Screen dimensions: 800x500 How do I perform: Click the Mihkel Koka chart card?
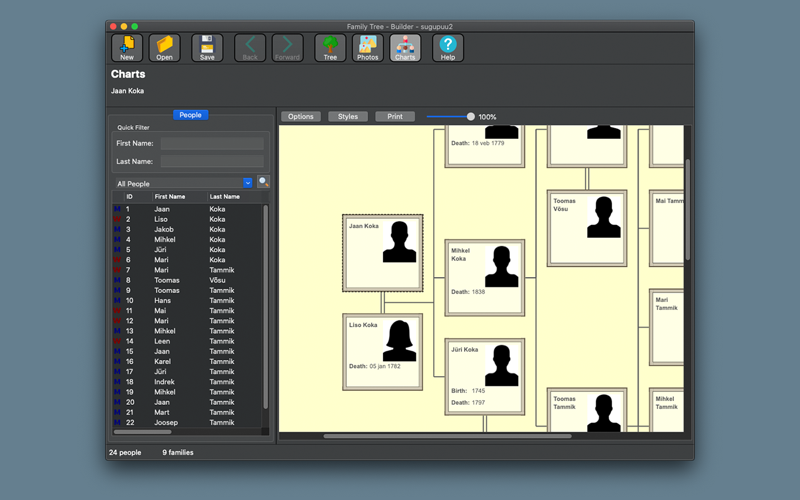tap(485, 278)
